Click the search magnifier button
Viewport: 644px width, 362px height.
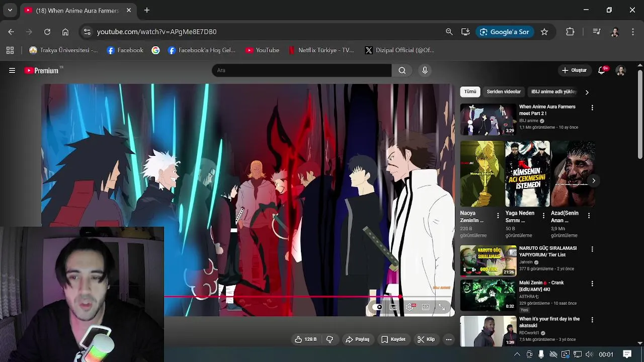coord(402,70)
